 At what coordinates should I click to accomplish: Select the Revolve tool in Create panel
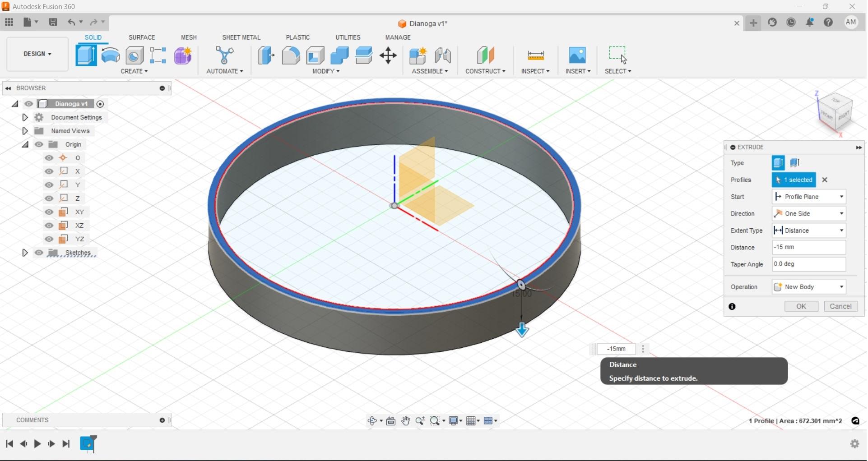111,55
